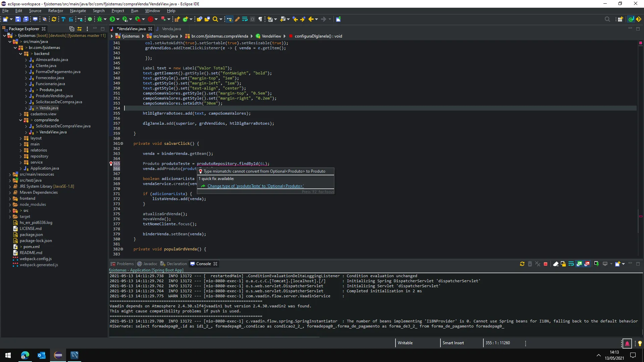Click the error marker on line 365

[111, 164]
